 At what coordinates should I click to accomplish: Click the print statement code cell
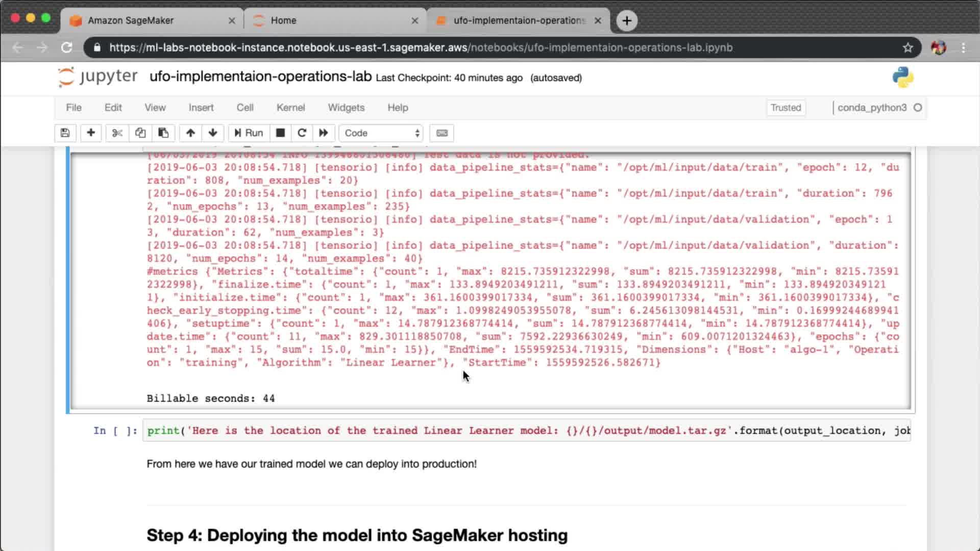click(526, 431)
